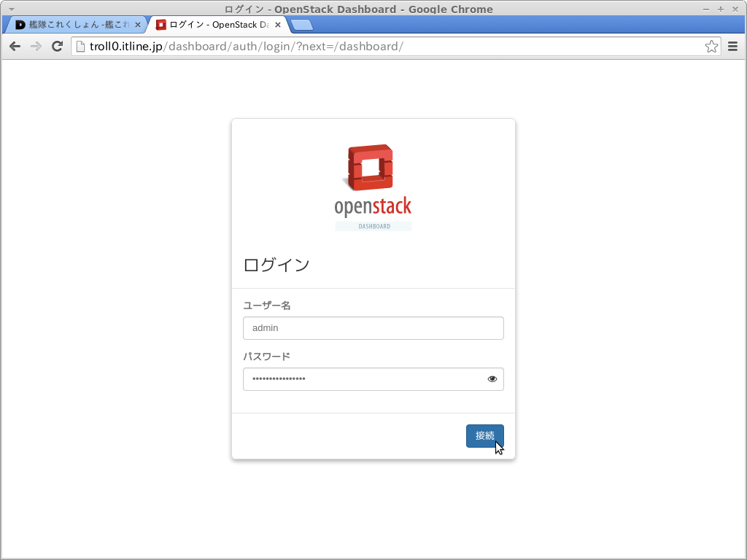Open the window menu arrow in title bar
Screen dimensions: 747x560
point(11,9)
